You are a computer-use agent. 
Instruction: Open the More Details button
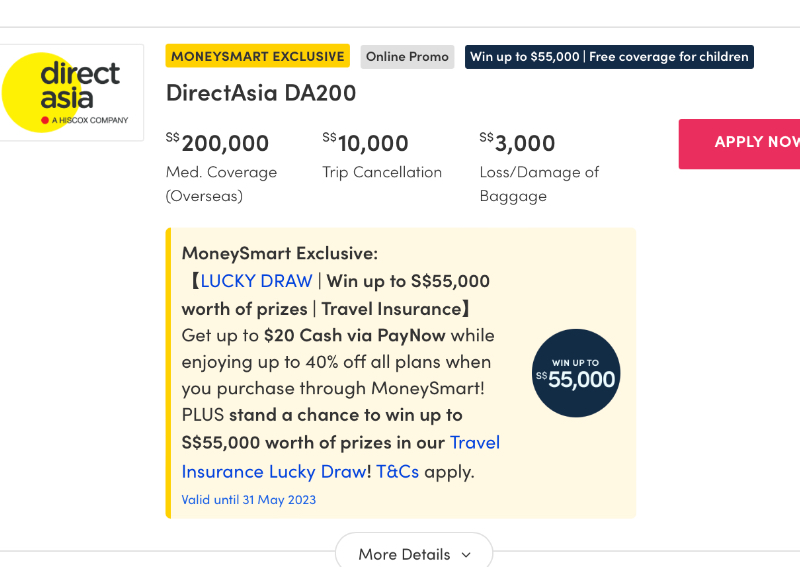click(x=414, y=551)
